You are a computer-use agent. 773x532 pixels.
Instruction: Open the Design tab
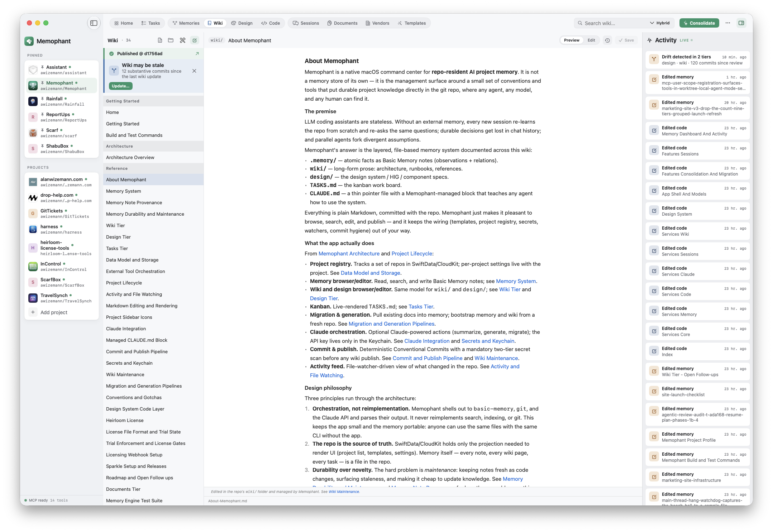pos(242,23)
